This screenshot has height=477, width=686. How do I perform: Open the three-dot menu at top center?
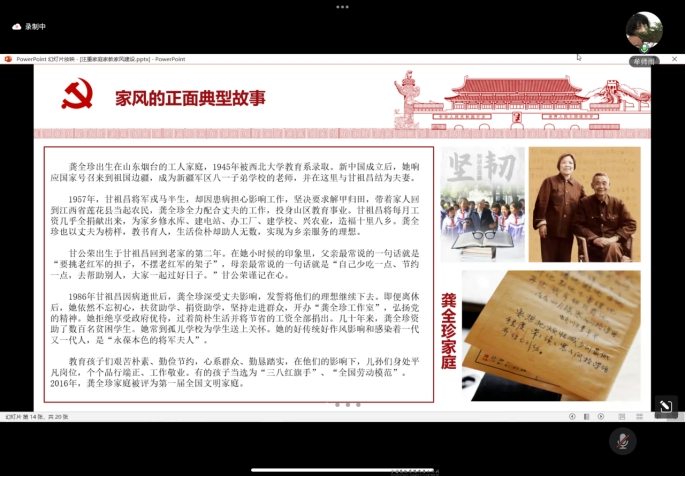coord(343,6)
